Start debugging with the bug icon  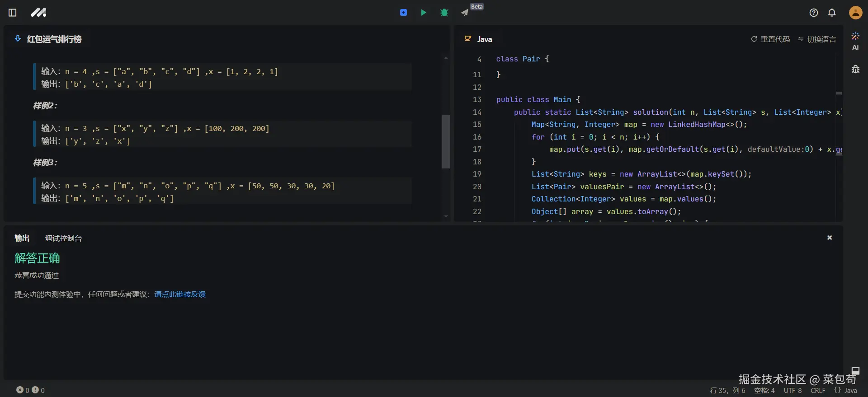pyautogui.click(x=444, y=13)
